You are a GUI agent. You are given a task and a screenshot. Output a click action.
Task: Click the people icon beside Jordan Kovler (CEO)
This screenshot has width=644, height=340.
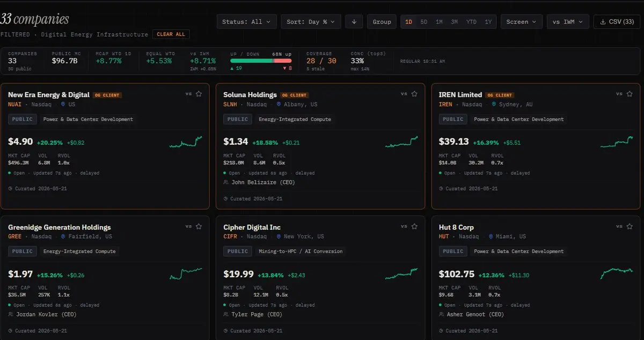tap(11, 314)
